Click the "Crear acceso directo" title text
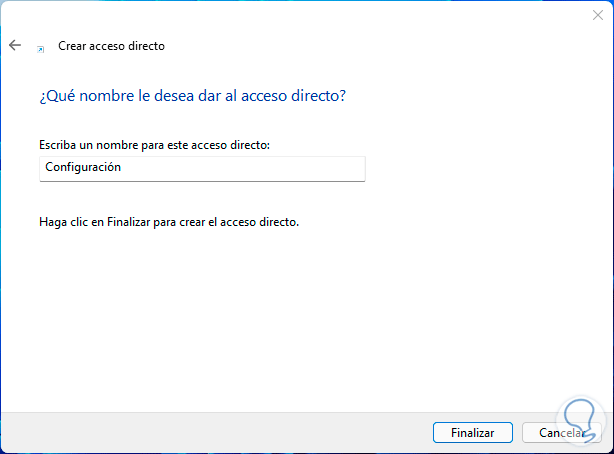614x454 pixels. pyautogui.click(x=111, y=46)
